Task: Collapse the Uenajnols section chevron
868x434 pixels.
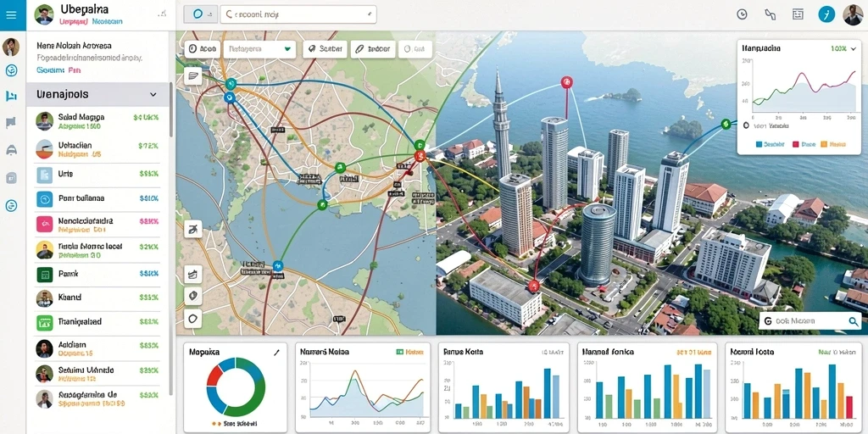Action: click(x=153, y=95)
